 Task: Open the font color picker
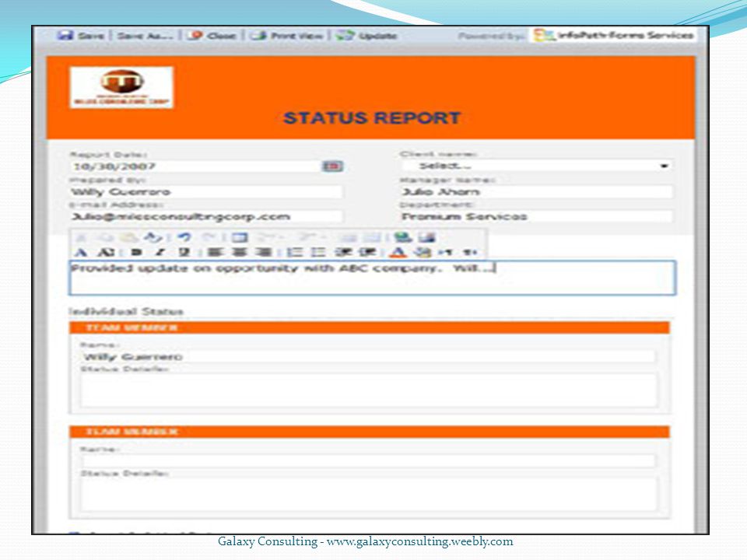[398, 252]
